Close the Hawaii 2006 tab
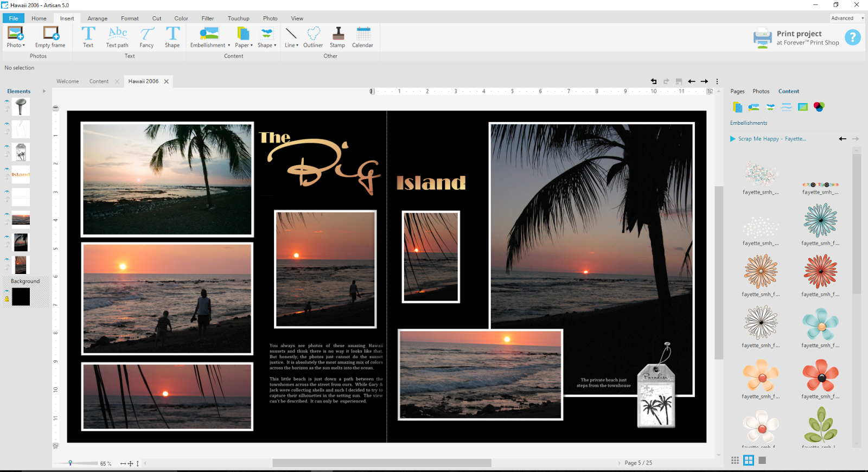Image resolution: width=868 pixels, height=472 pixels. 167,81
